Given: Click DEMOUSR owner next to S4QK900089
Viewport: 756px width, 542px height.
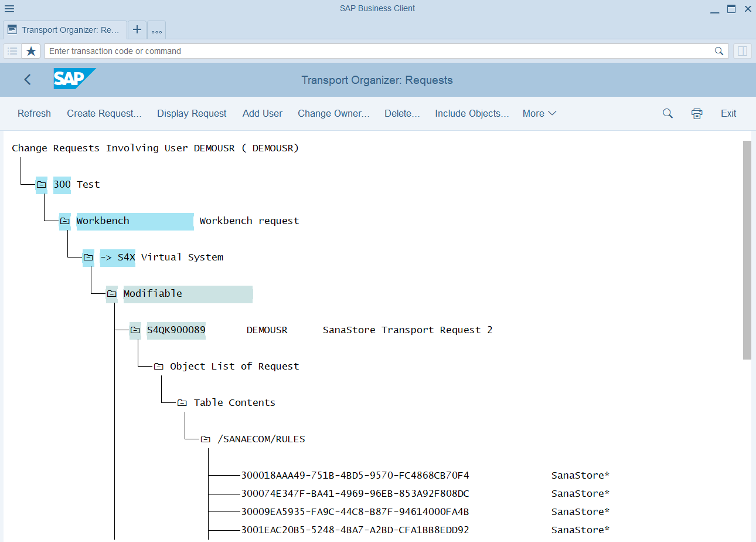Looking at the screenshot, I should click(267, 330).
